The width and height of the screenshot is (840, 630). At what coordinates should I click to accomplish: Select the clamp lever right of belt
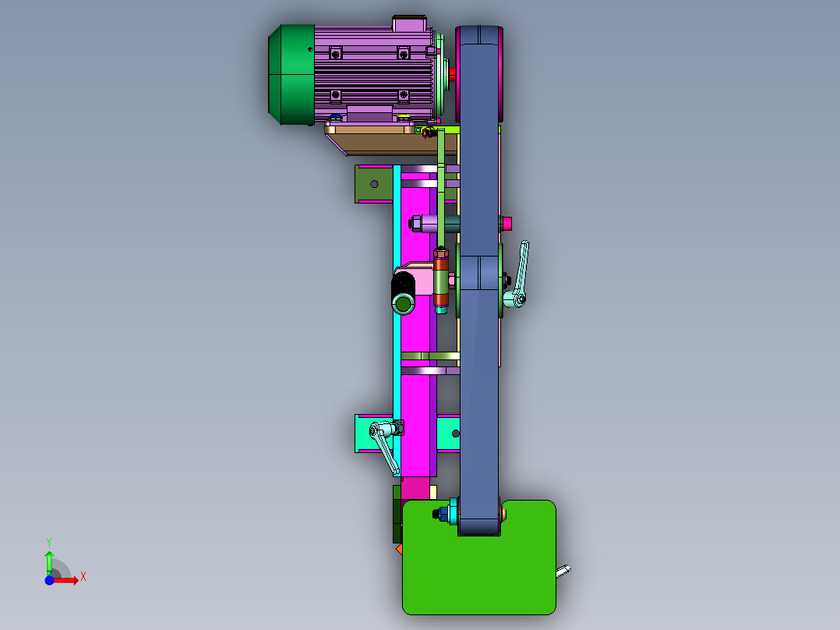tap(517, 274)
